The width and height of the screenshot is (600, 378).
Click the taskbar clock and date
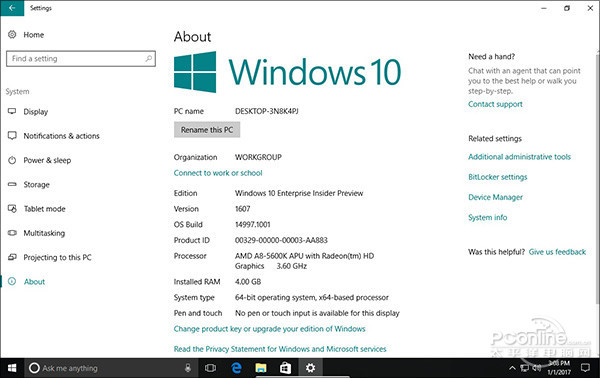559,368
